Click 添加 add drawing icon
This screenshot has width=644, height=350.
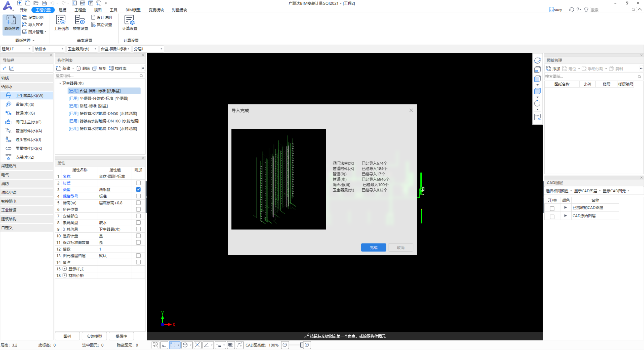click(x=553, y=69)
